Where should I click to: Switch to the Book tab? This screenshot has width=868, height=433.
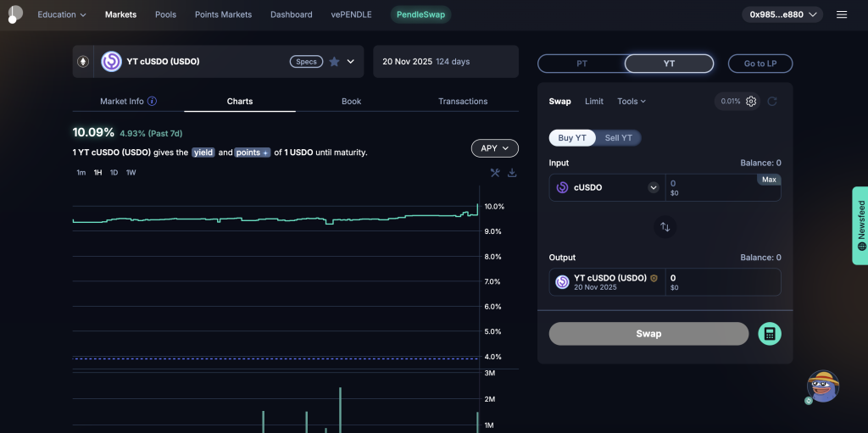coord(351,102)
